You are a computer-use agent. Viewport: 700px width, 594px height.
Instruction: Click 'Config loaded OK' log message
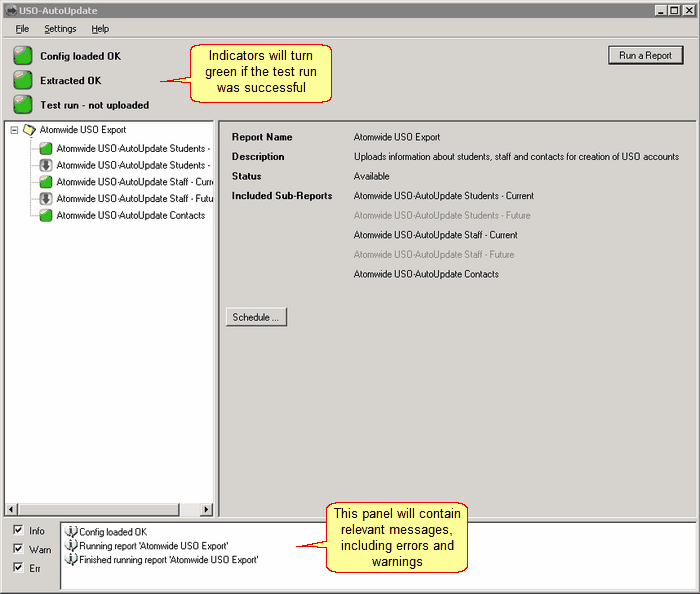point(113,532)
